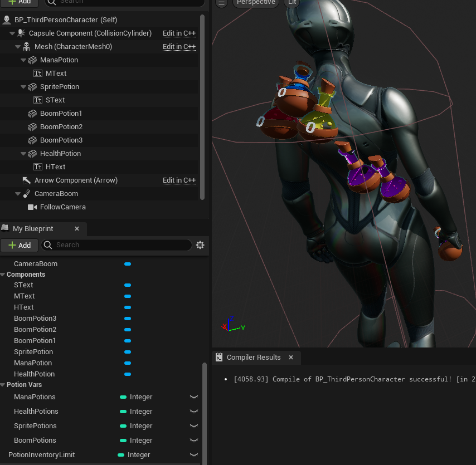Click the MText text render icon
This screenshot has width=476, height=465.
point(38,74)
